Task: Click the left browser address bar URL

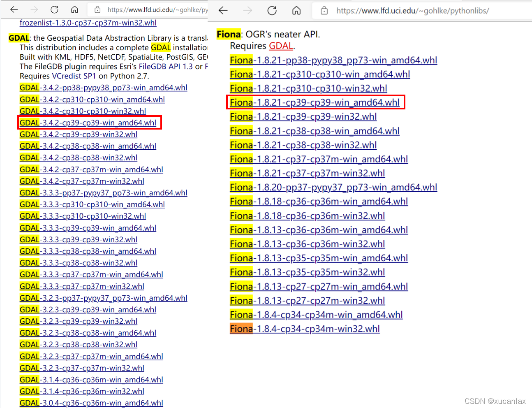Action: point(157,9)
